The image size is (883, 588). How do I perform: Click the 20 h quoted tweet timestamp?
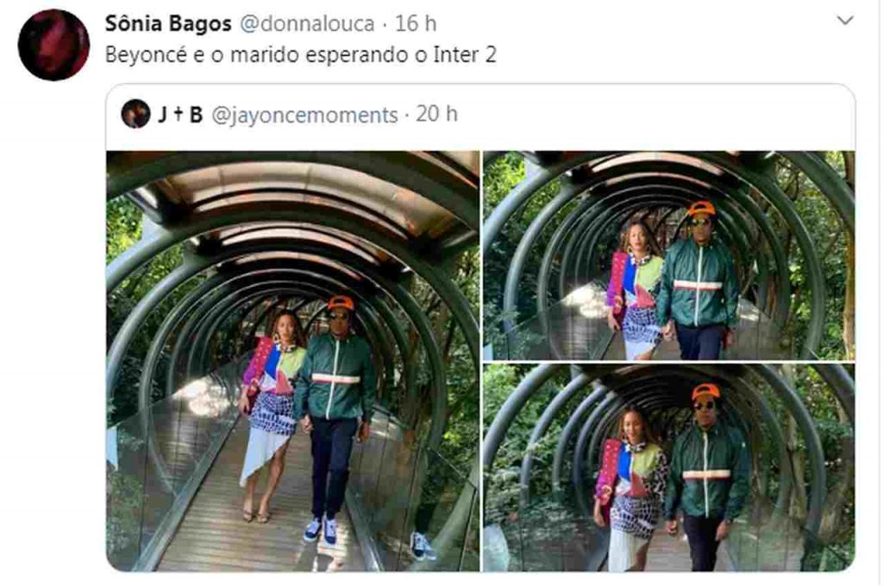pos(436,114)
